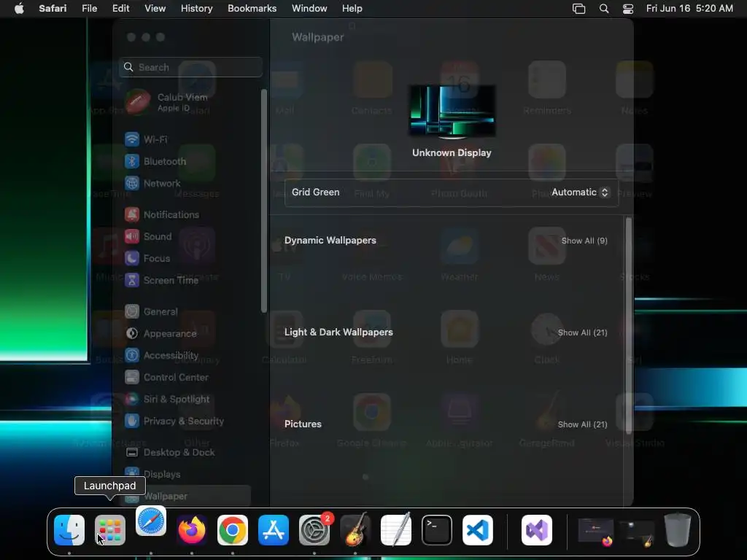
Task: Open minimized window with GarageBand badge in Dock
Action: click(x=636, y=532)
